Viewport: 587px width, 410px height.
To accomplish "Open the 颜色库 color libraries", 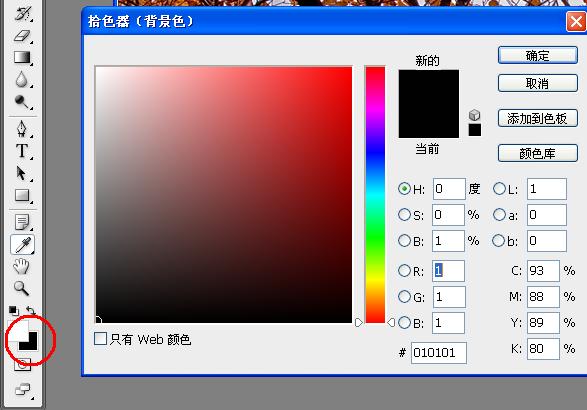I will pyautogui.click(x=538, y=153).
